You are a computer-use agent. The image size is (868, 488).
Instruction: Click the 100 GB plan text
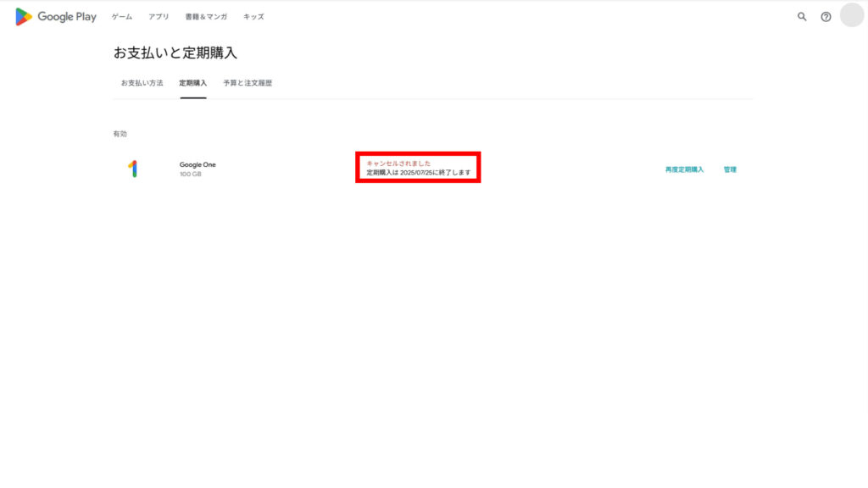[191, 174]
